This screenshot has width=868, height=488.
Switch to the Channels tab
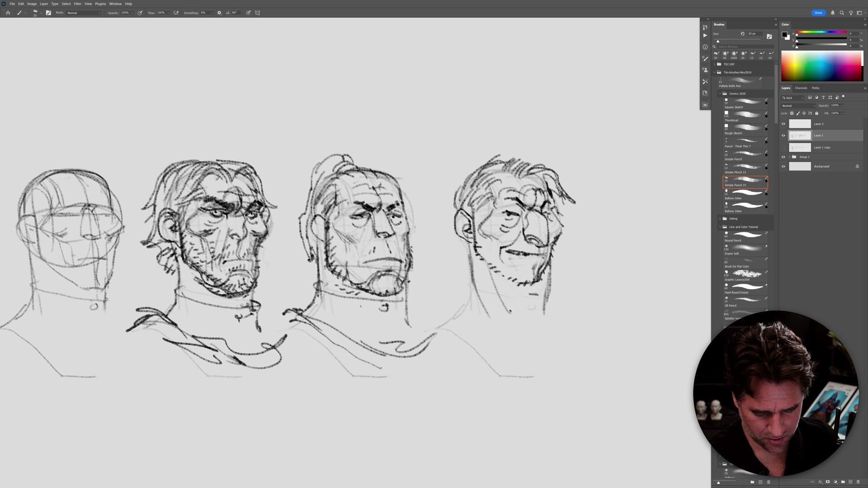[801, 88]
